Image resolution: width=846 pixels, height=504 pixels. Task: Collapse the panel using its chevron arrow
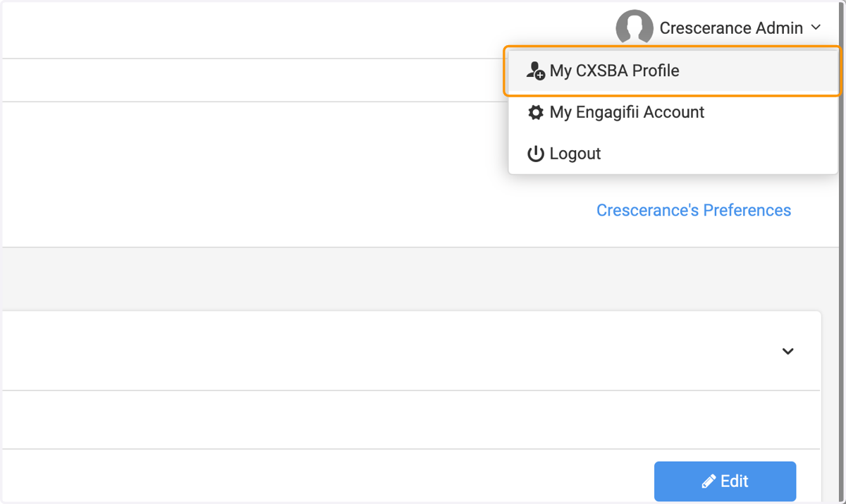coord(788,351)
